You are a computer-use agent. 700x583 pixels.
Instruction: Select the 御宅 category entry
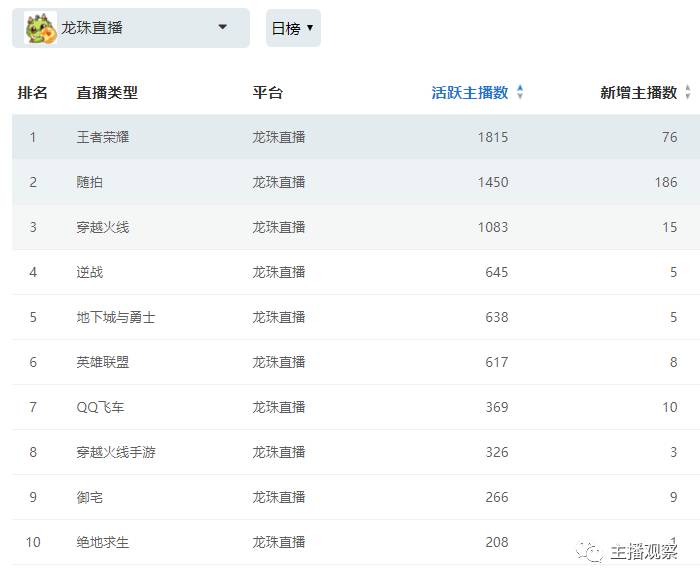coord(90,497)
